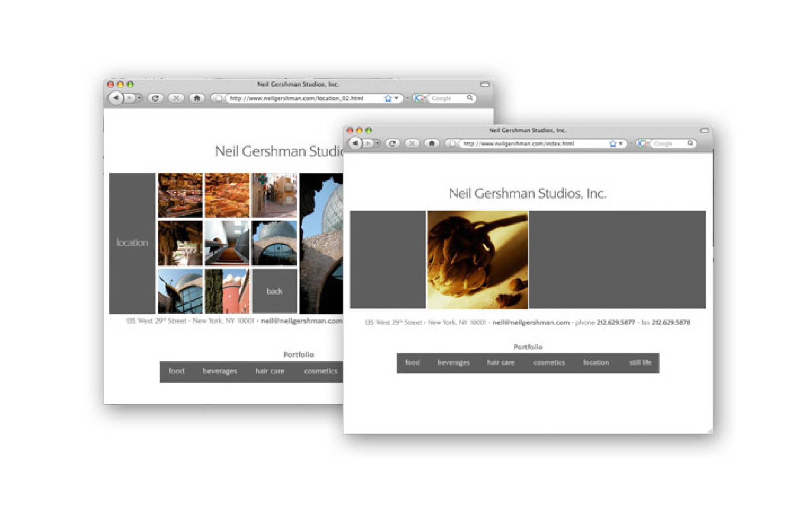812x508 pixels.
Task: Select the staircase thumbnail in the rear window
Action: (227, 243)
